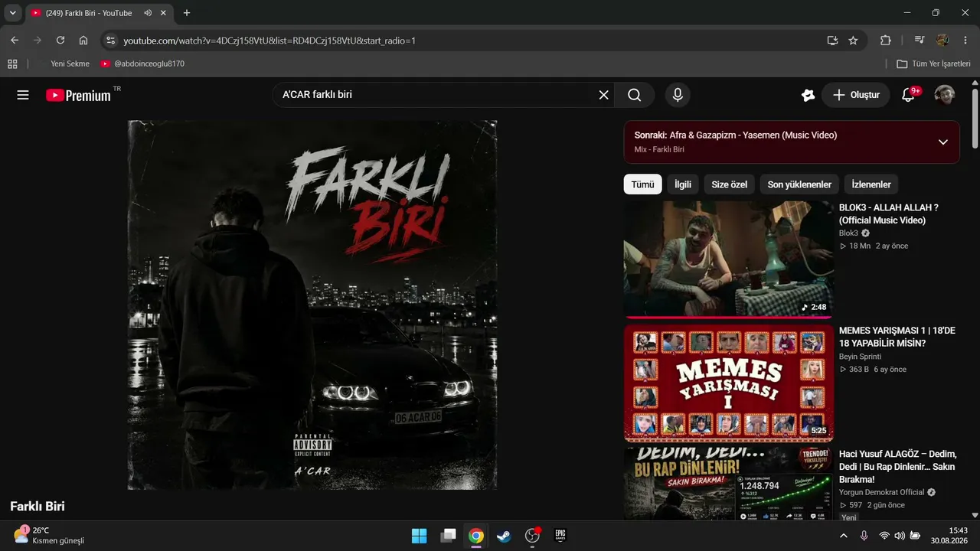Open the Beyin Sprinti channel link
980x551 pixels.
tap(860, 357)
